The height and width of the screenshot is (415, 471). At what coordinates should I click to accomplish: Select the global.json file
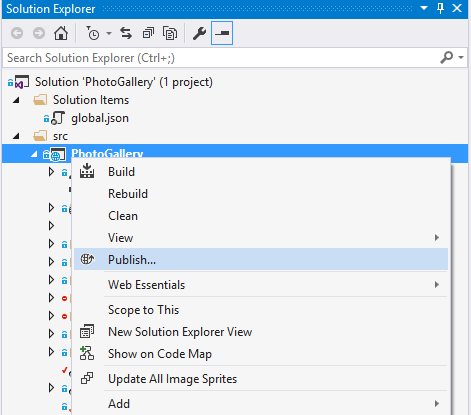[x=100, y=118]
